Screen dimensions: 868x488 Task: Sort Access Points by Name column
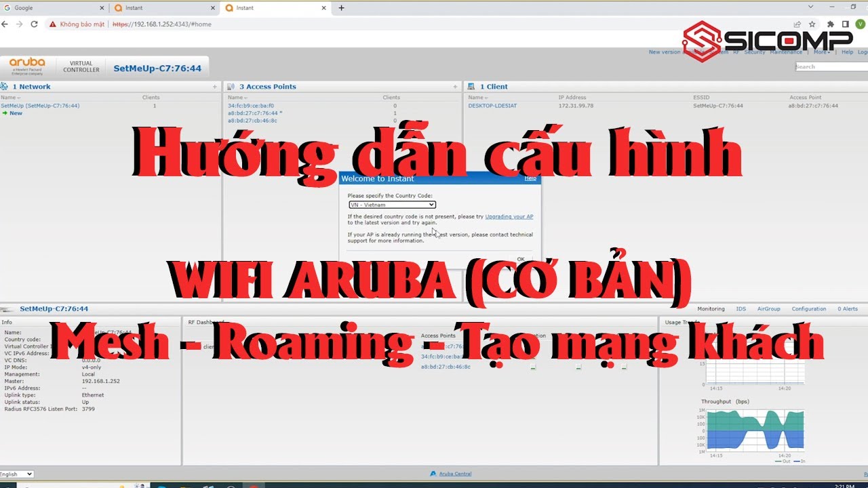(236, 98)
